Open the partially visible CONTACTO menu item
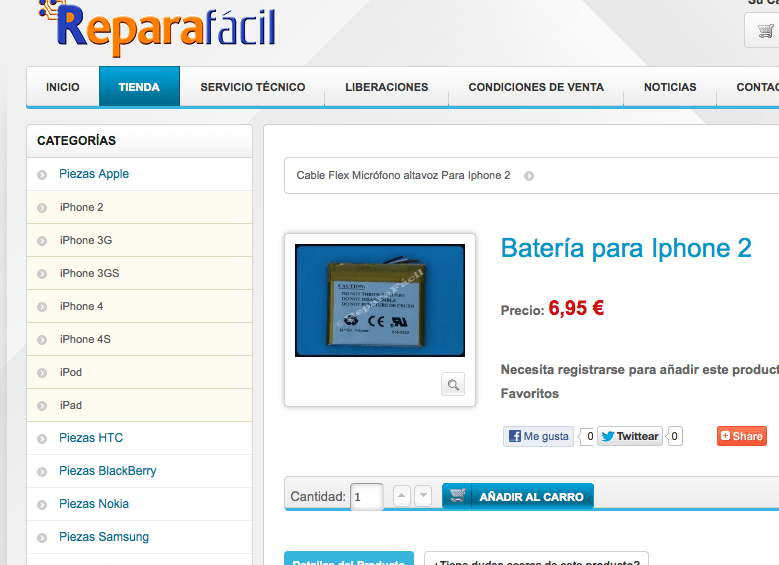This screenshot has height=565, width=779. (x=757, y=86)
